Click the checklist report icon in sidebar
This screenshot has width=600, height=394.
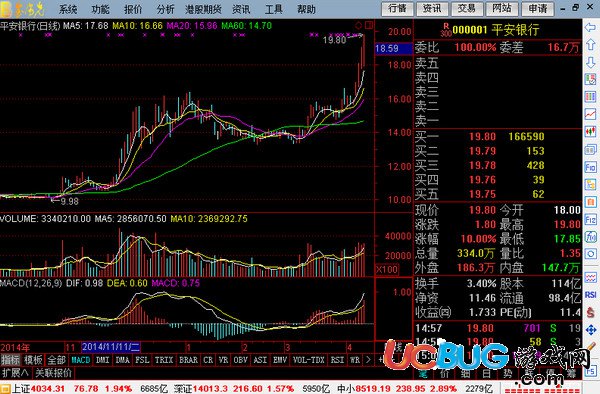(x=590, y=79)
